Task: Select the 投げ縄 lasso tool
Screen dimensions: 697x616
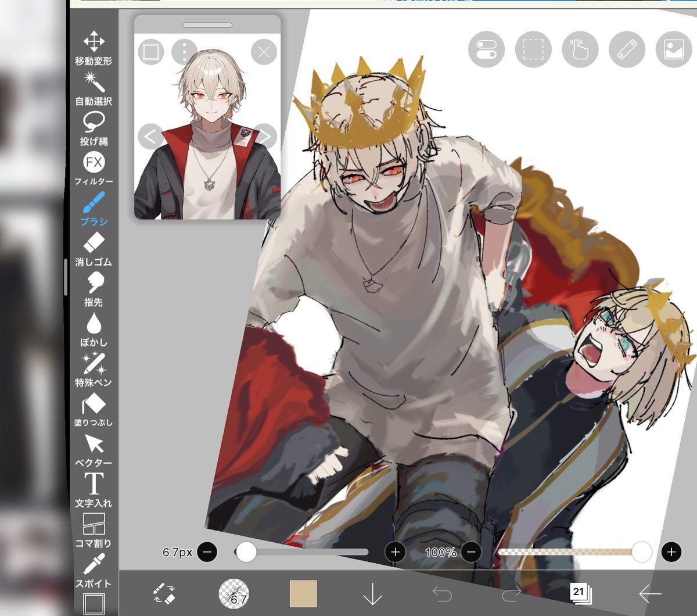Action: [x=94, y=129]
